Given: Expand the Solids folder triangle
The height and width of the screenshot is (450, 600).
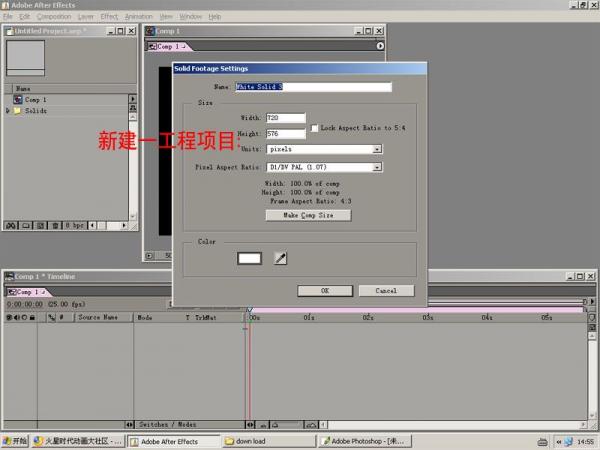Looking at the screenshot, I should pos(8,111).
